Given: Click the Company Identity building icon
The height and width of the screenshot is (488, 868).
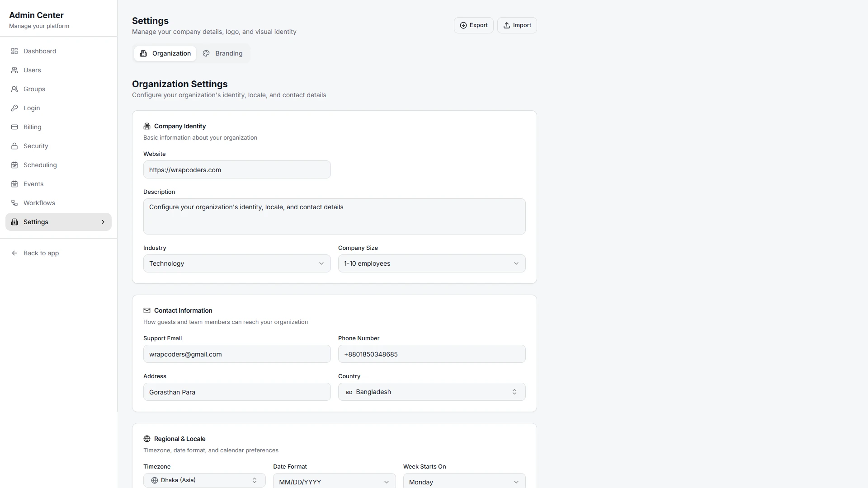Looking at the screenshot, I should point(147,126).
